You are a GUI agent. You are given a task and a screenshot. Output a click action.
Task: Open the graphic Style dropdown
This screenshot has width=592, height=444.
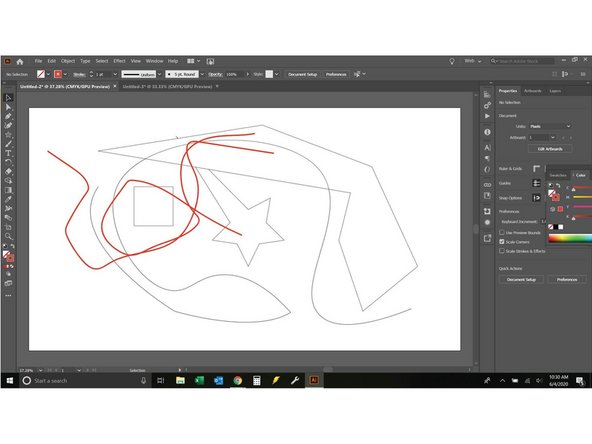(x=277, y=74)
